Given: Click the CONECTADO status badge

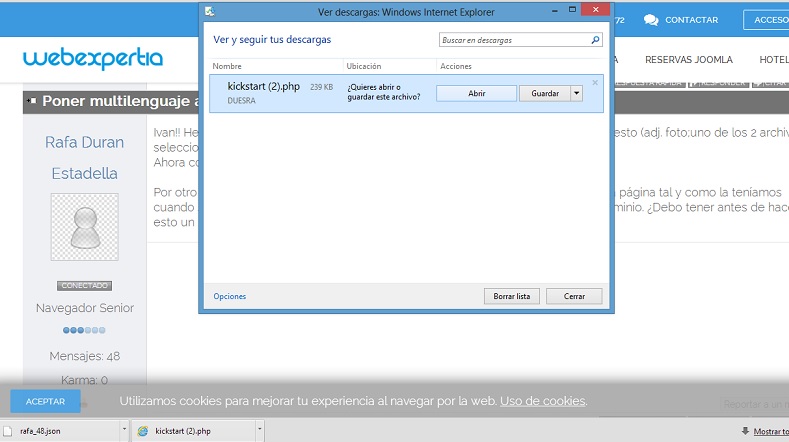Looking at the screenshot, I should pos(85,285).
